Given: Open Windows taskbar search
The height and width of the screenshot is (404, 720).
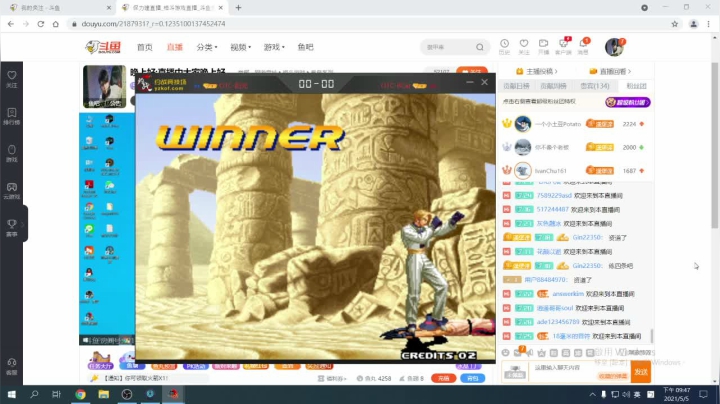Looking at the screenshot, I should 34,394.
